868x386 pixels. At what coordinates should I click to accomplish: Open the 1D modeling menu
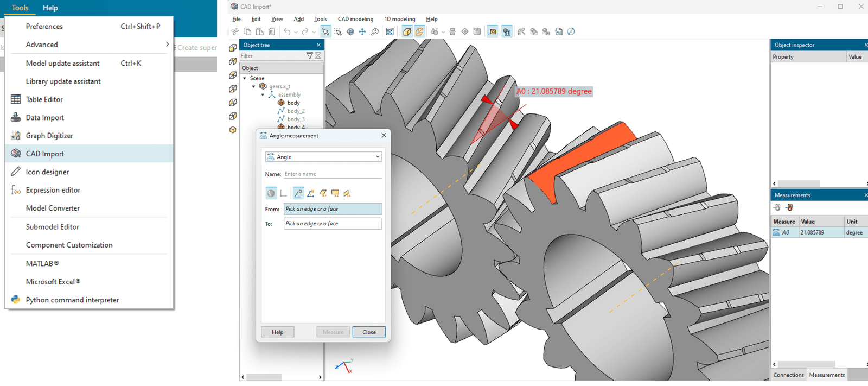point(400,19)
